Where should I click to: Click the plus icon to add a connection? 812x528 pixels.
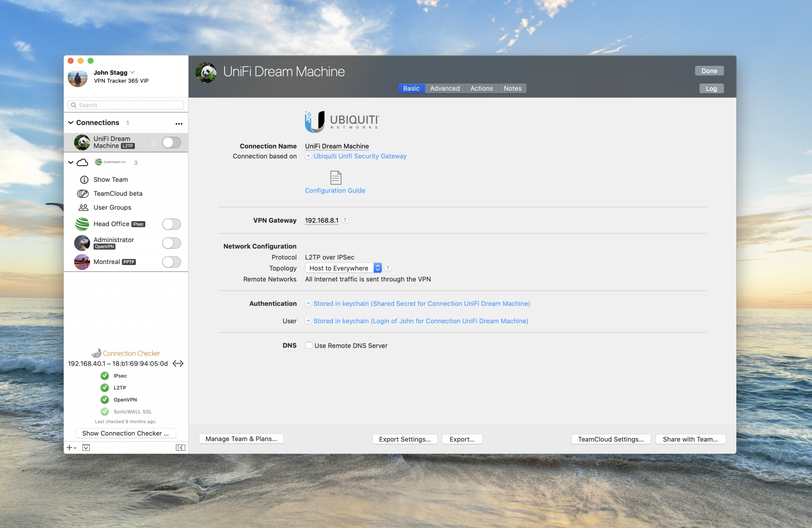click(69, 447)
